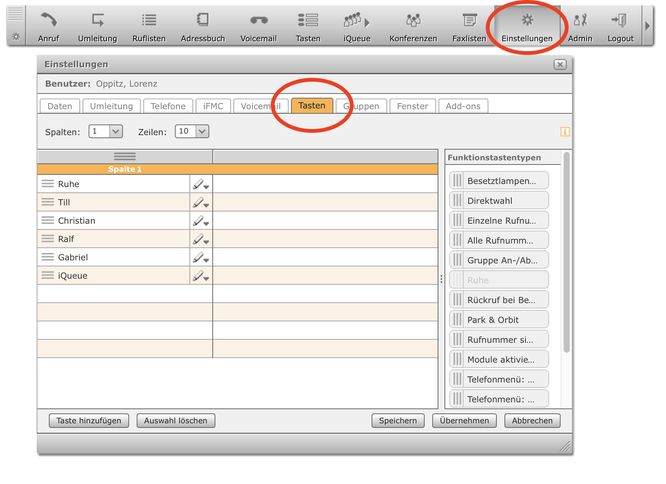Open the edit menu for Ruhe
The width and height of the screenshot is (666, 484).
point(201,184)
